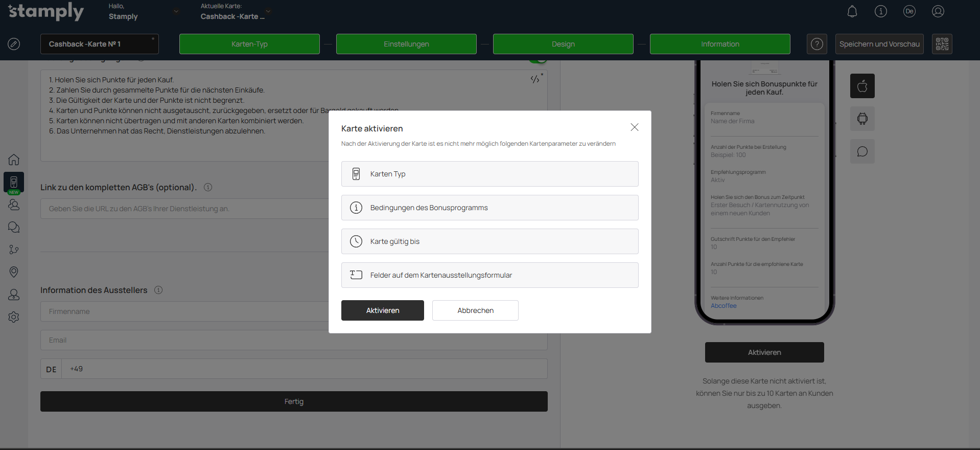
Task: Switch to the Einstellungen step tab
Action: pyautogui.click(x=406, y=44)
